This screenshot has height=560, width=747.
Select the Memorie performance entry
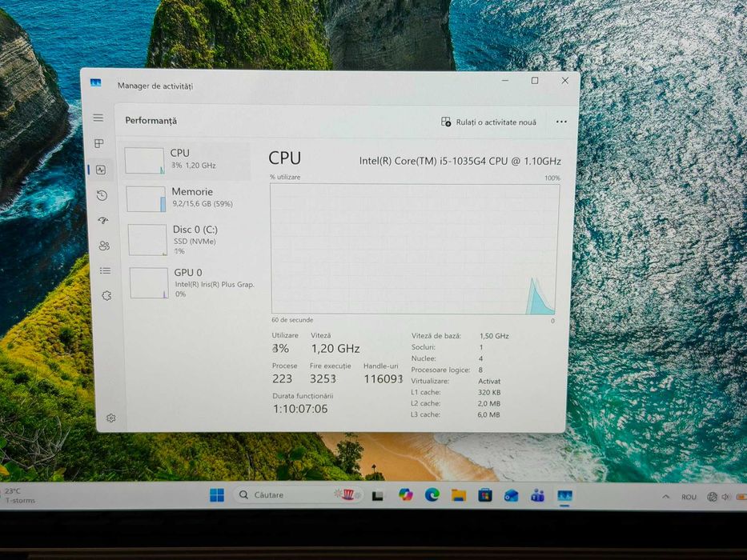coord(187,198)
